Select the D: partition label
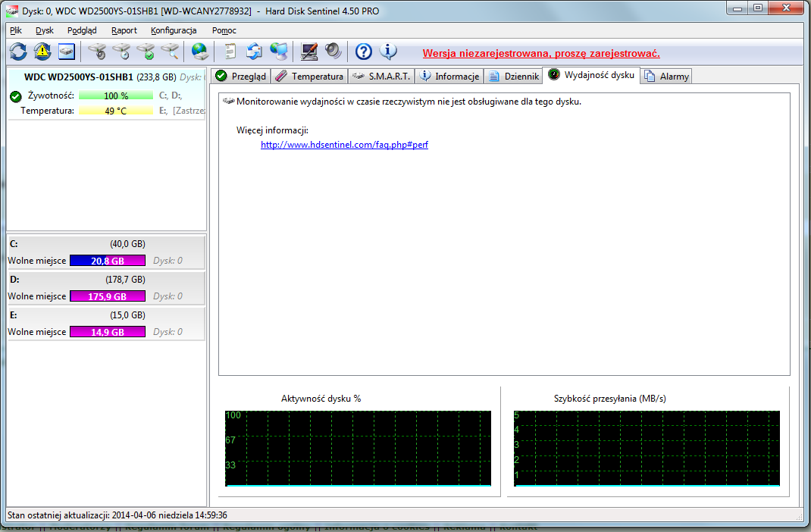Screen dimensions: 811x532 click(x=14, y=279)
